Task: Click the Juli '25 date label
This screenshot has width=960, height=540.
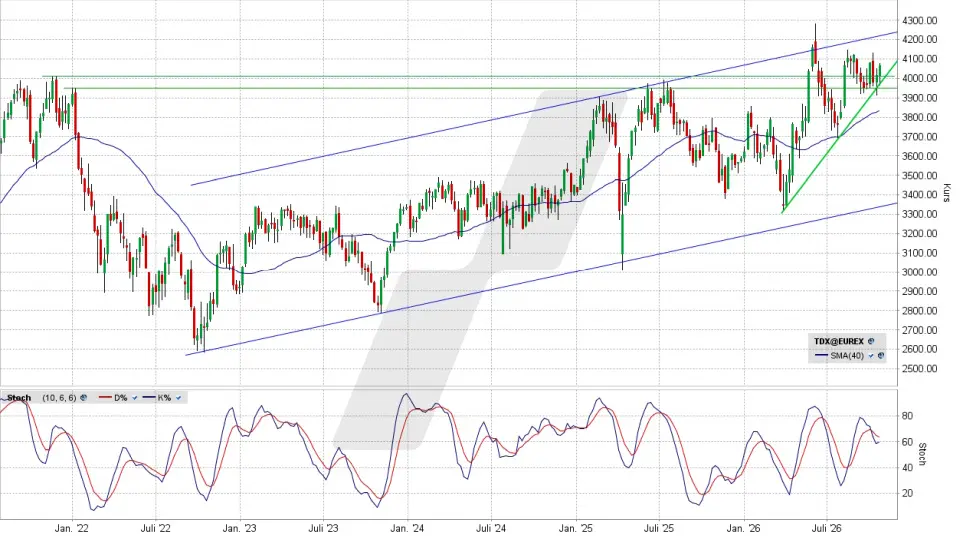Action: point(659,528)
